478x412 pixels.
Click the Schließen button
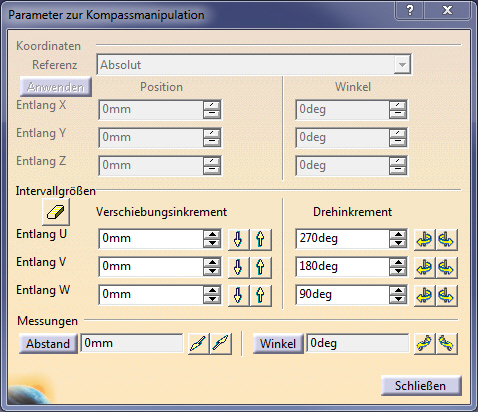pos(421,386)
